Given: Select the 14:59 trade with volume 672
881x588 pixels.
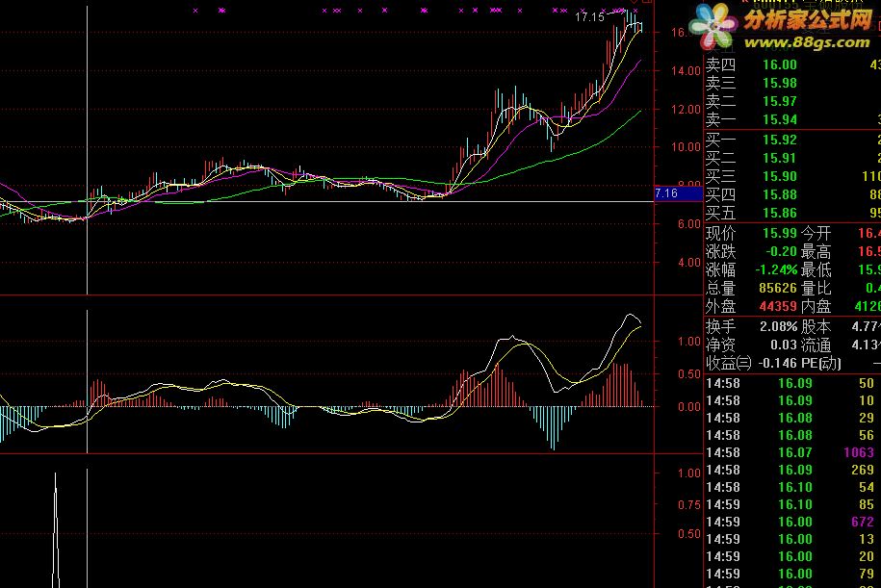Looking at the screenshot, I should tap(790, 522).
